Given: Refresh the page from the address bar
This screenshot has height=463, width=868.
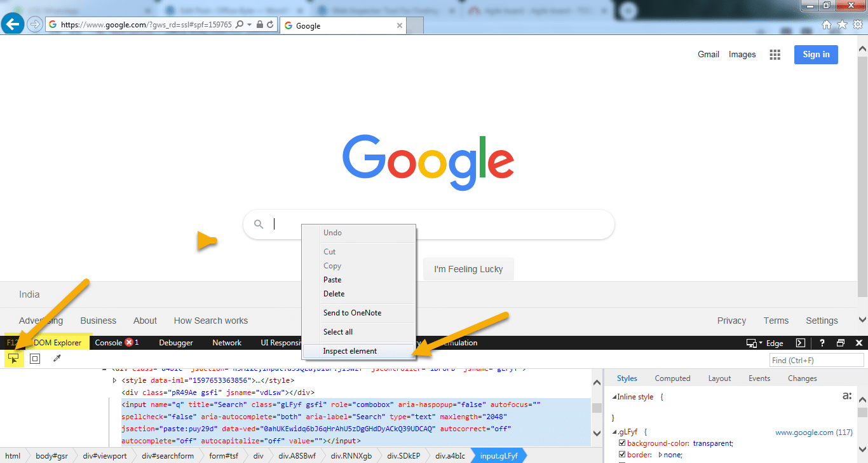Looking at the screenshot, I should 270,25.
